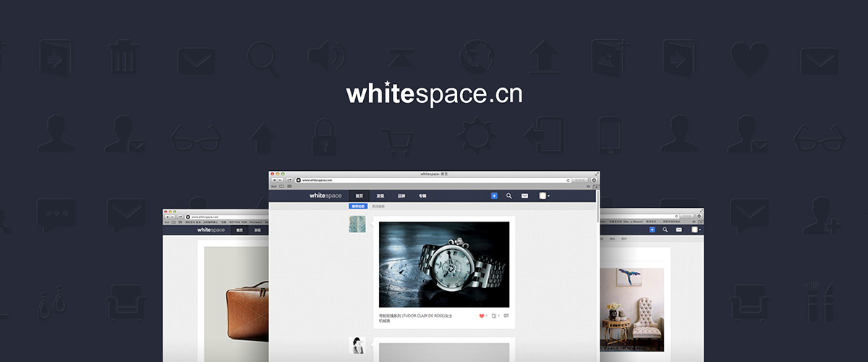Screen dimensions: 868x362
Task: Like the watch post with the heart icon
Action: click(482, 316)
